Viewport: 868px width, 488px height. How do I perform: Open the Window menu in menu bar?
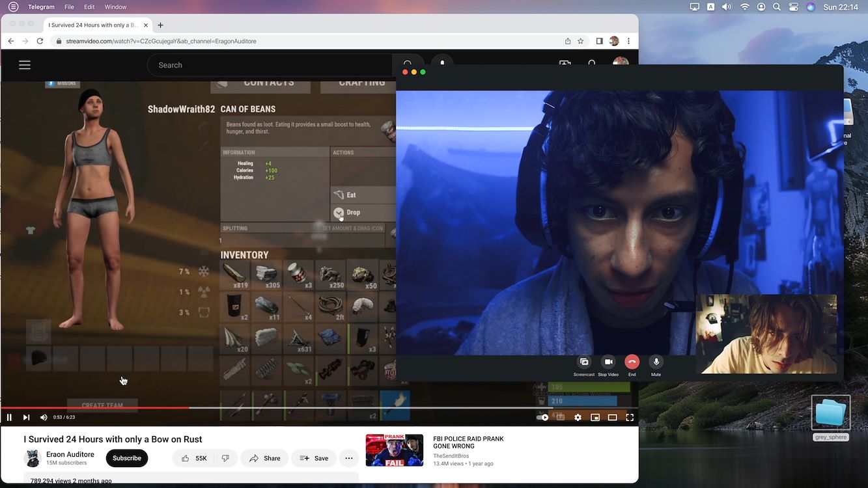click(x=116, y=7)
